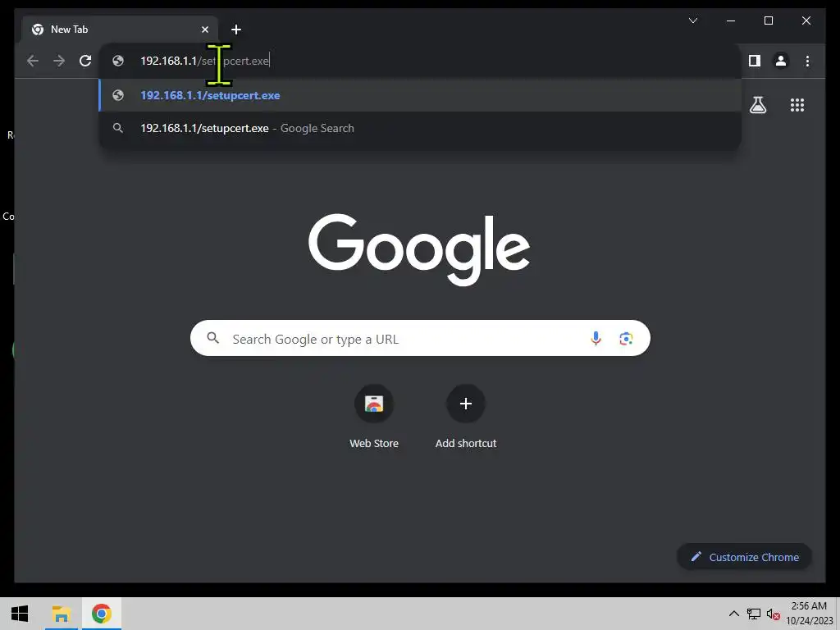Screen dimensions: 840x630
Task: Open the network status tray icon
Action: click(754, 614)
